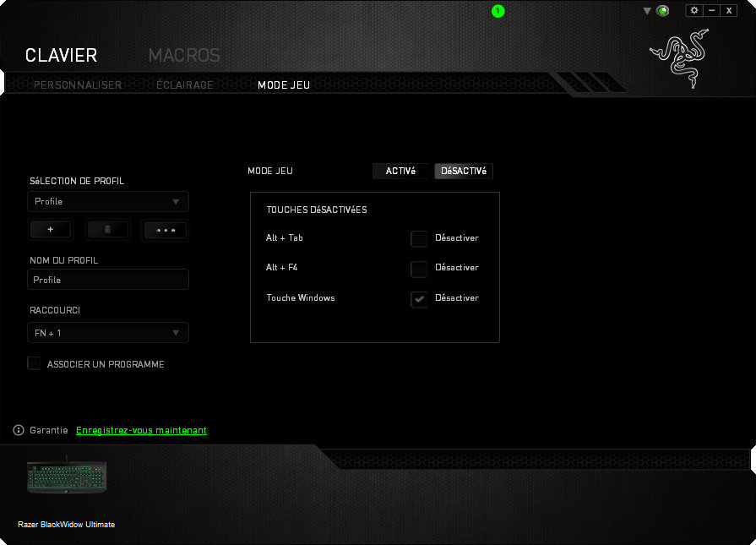The height and width of the screenshot is (545, 756).
Task: Open the Raccourci FN + 1 dropdown
Action: coord(107,333)
